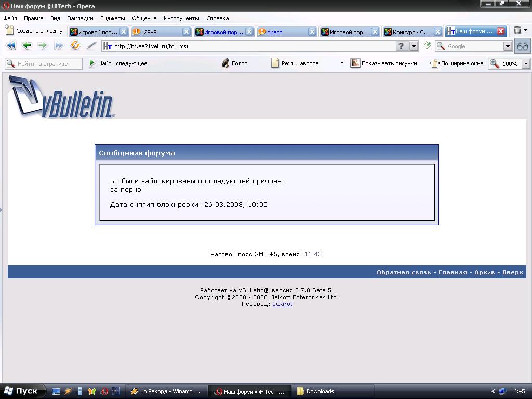
Task: Click the network tray icon
Action: click(x=503, y=391)
